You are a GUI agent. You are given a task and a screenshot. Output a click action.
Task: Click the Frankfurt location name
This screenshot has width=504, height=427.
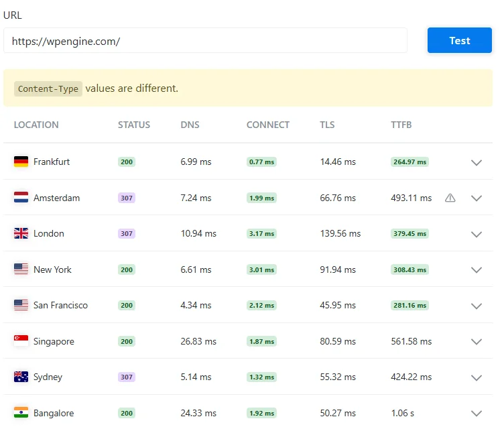coord(52,162)
